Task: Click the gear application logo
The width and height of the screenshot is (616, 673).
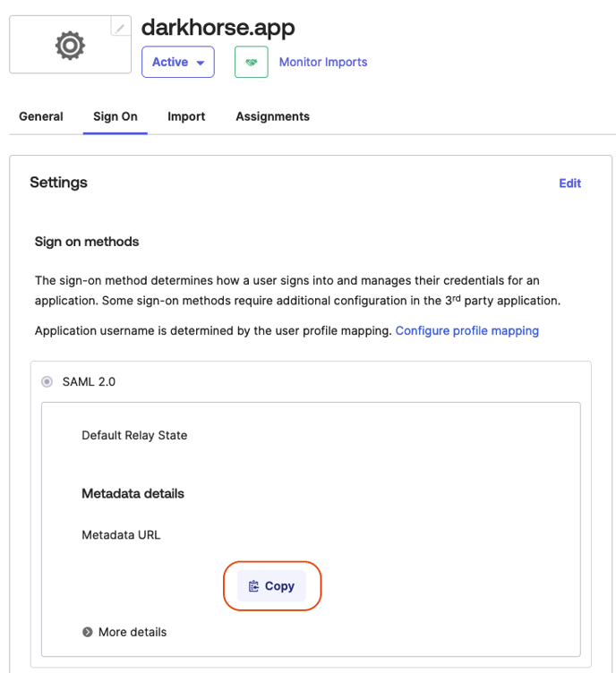Action: [69, 45]
